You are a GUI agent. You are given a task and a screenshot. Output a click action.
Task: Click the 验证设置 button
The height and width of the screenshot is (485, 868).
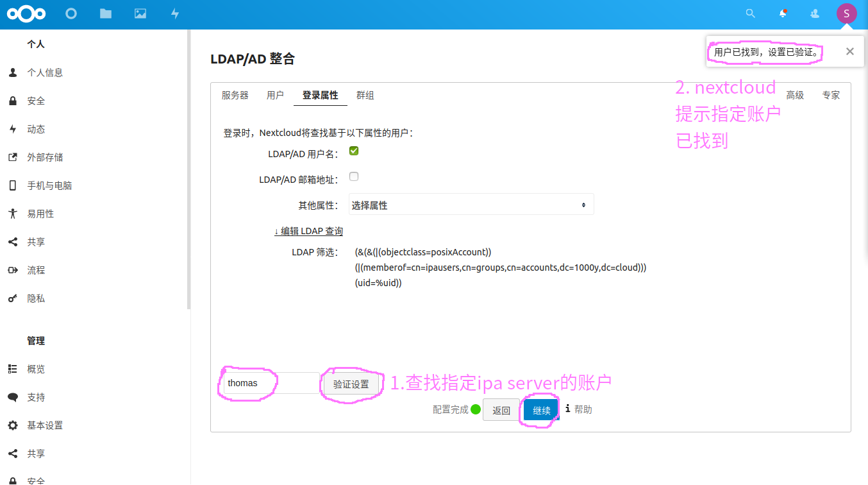click(x=351, y=384)
